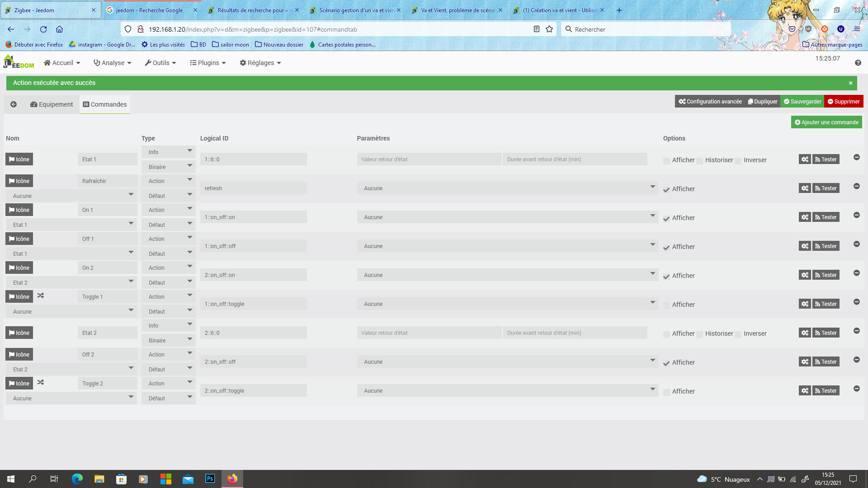868x488 pixels.
Task: Switch to the Equipement tab
Action: [x=52, y=104]
